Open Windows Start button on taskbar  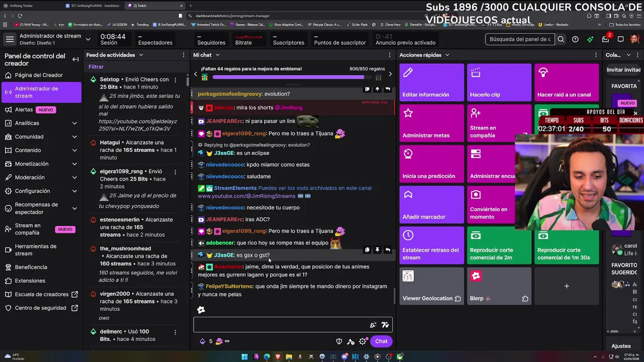coord(245,357)
